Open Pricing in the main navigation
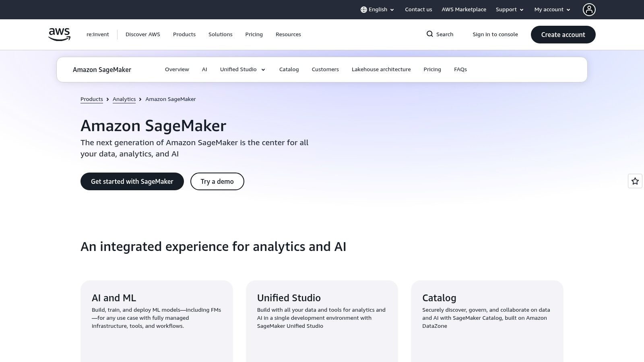The width and height of the screenshot is (644, 362). pyautogui.click(x=254, y=34)
